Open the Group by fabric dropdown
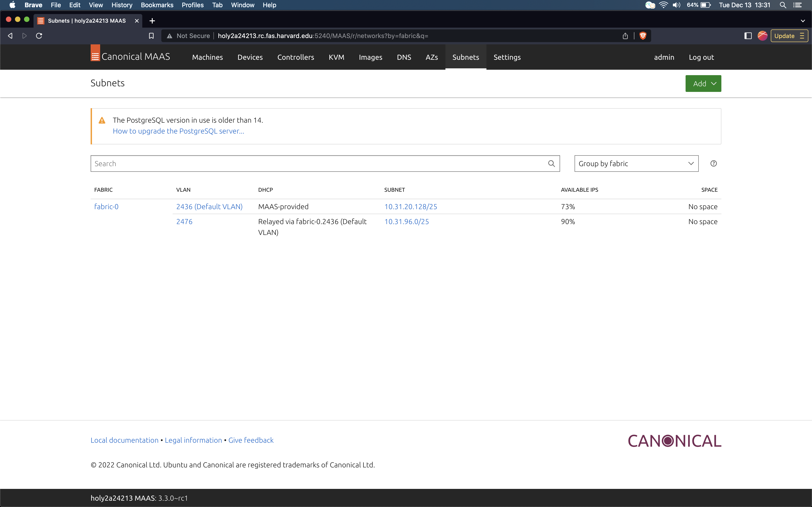 pos(636,164)
